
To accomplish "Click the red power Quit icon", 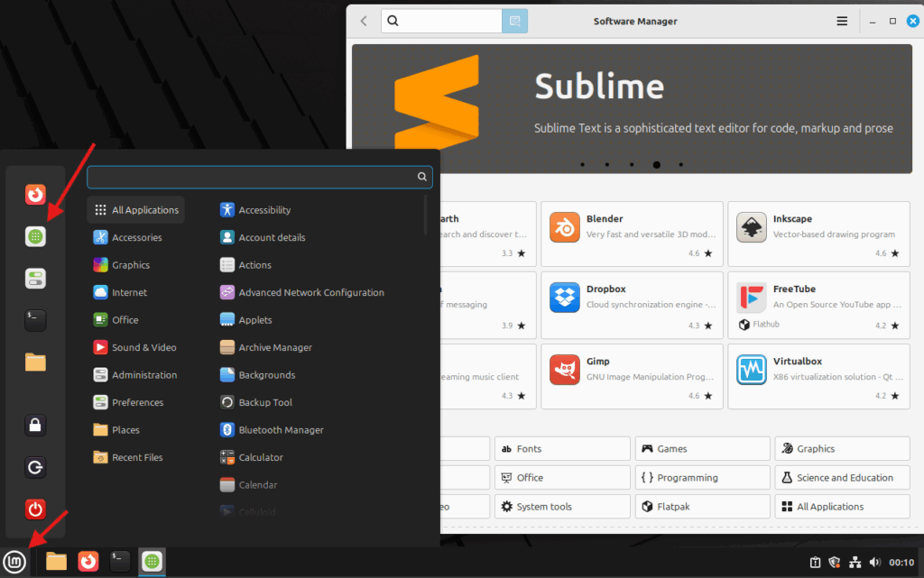I will click(35, 509).
